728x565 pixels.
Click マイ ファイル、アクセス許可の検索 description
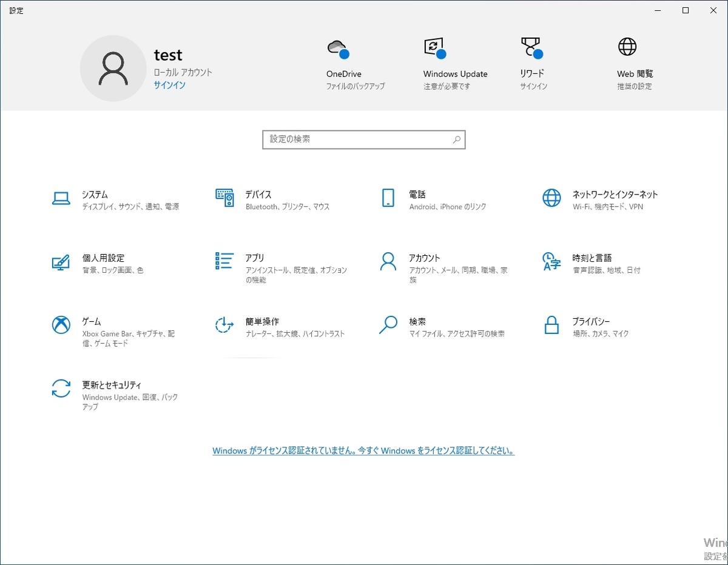pos(457,334)
